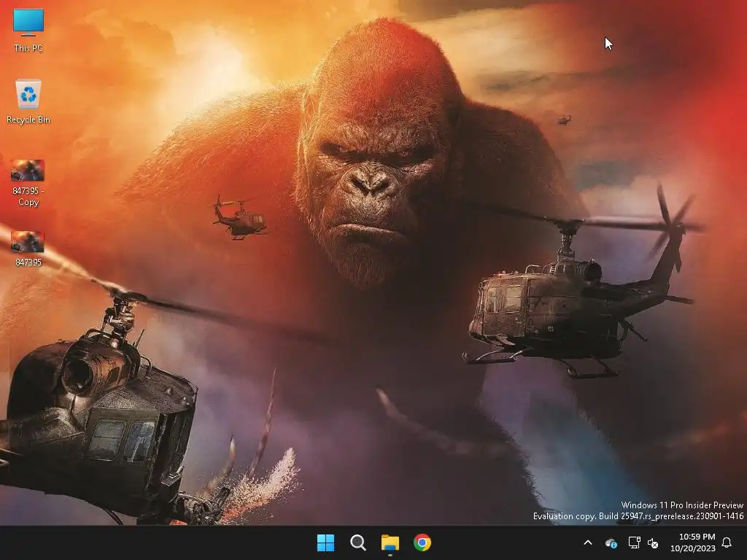Select the '847395 - Copy' image file
The width and height of the screenshot is (747, 560).
pyautogui.click(x=28, y=183)
